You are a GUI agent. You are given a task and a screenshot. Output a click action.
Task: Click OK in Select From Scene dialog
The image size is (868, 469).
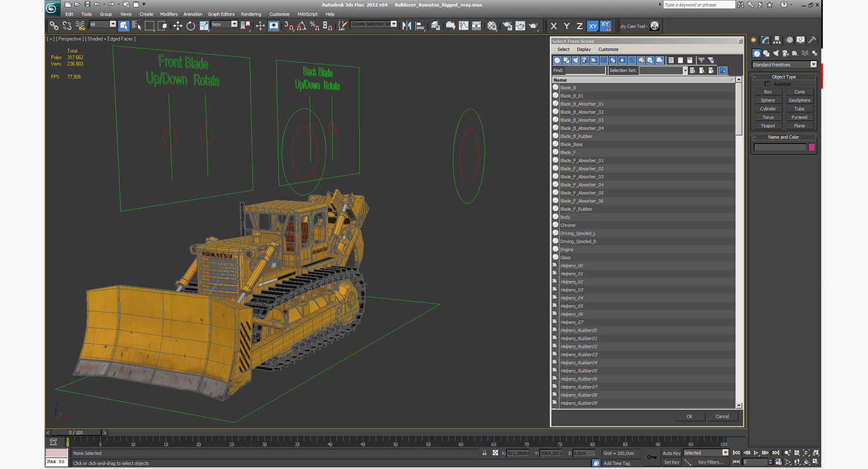click(x=689, y=416)
